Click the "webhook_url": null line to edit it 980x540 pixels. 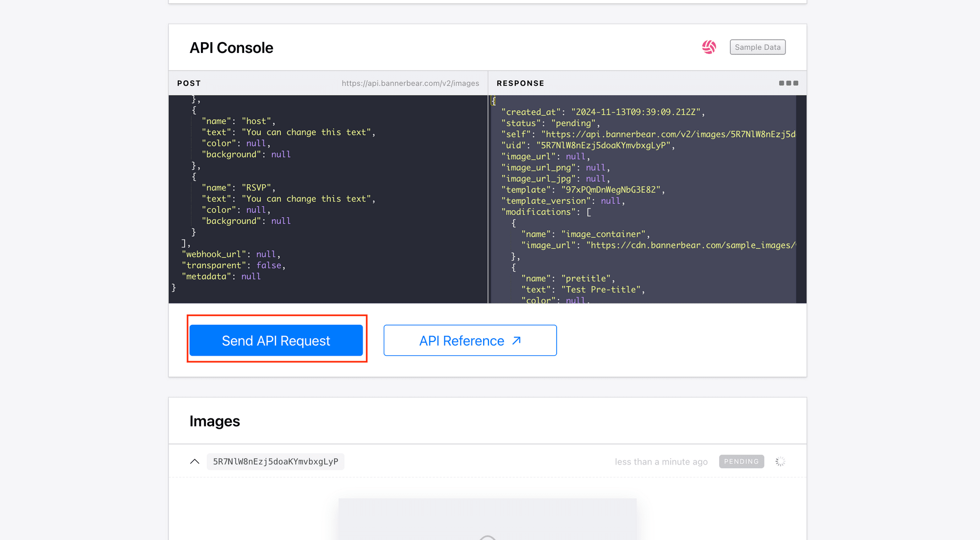point(230,254)
